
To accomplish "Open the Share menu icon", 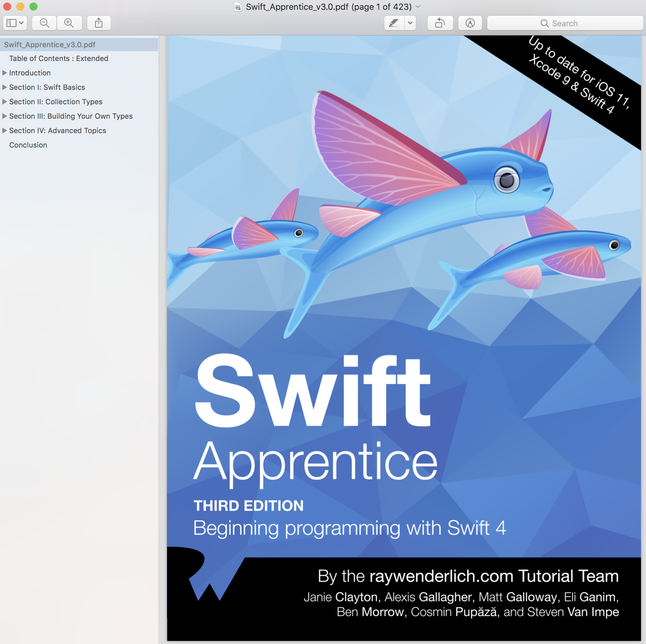I will [x=99, y=23].
